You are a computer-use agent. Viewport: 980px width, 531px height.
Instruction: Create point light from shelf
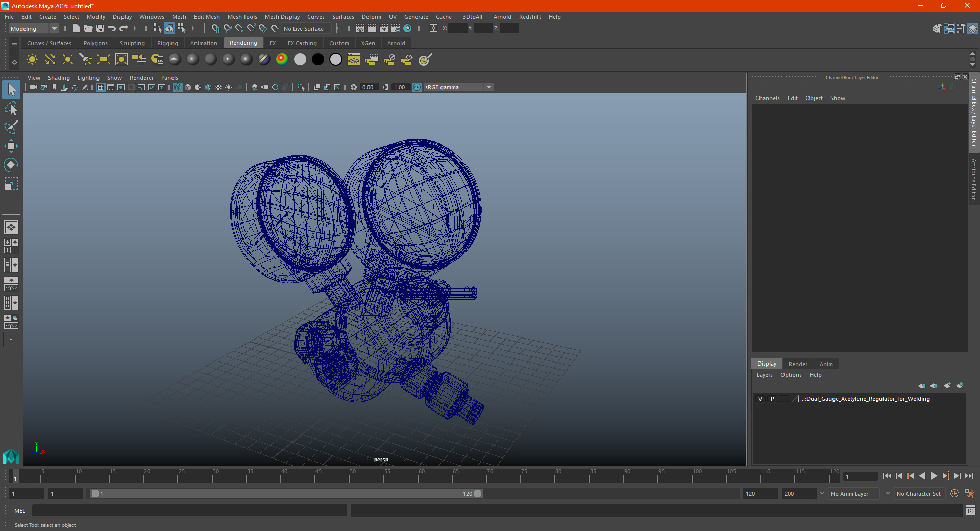tap(68, 60)
